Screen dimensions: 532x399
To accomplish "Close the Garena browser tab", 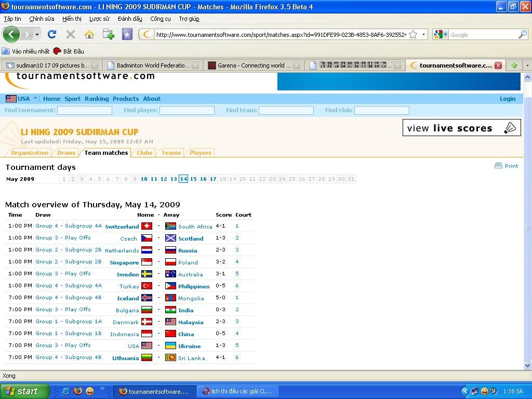I will (297, 65).
